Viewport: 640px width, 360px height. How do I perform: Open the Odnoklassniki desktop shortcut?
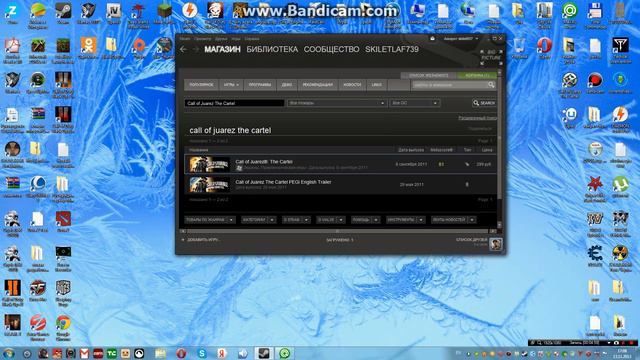point(88,49)
